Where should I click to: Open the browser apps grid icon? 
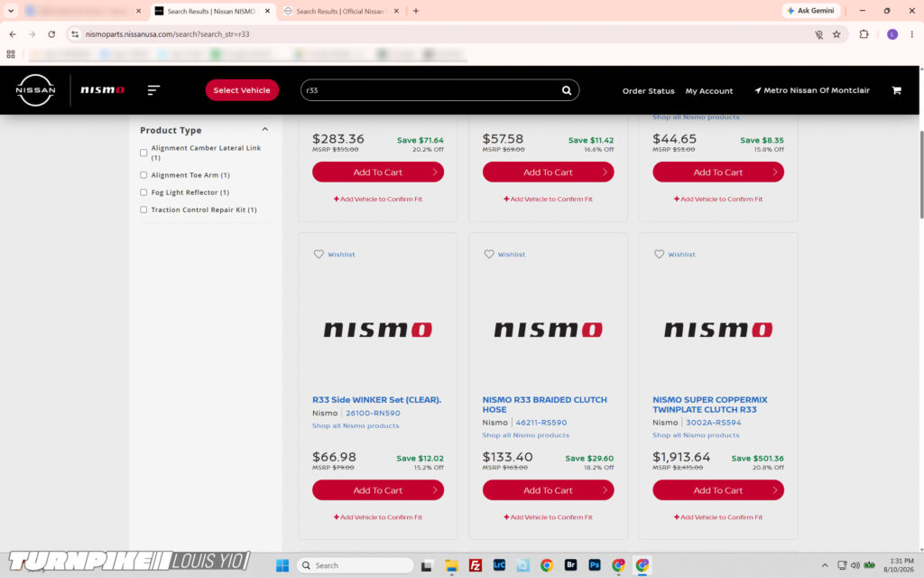click(x=11, y=54)
